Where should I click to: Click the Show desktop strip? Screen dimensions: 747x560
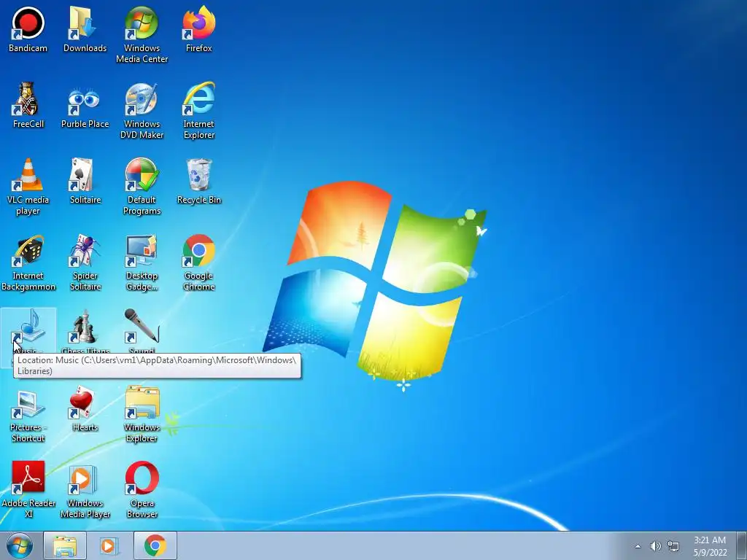[x=742, y=545]
